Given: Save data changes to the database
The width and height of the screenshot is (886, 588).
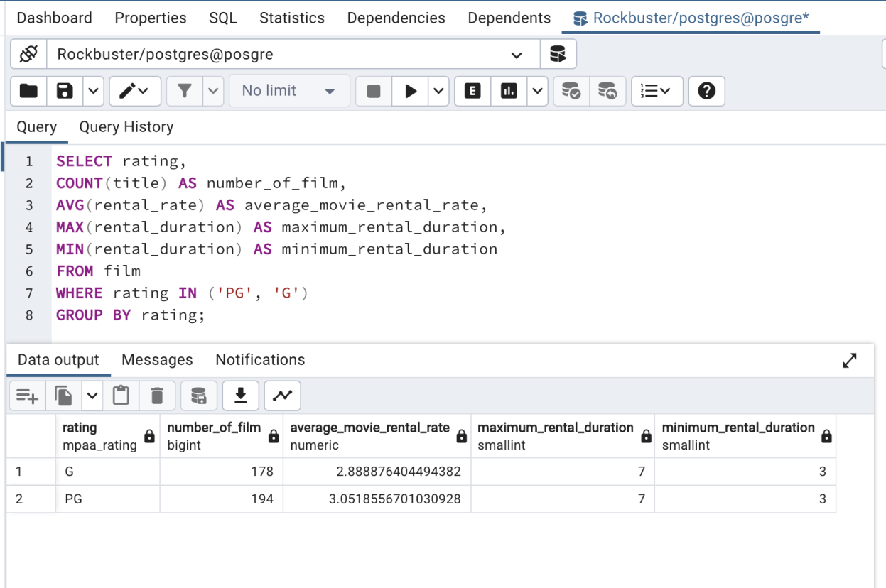Looking at the screenshot, I should [x=199, y=396].
